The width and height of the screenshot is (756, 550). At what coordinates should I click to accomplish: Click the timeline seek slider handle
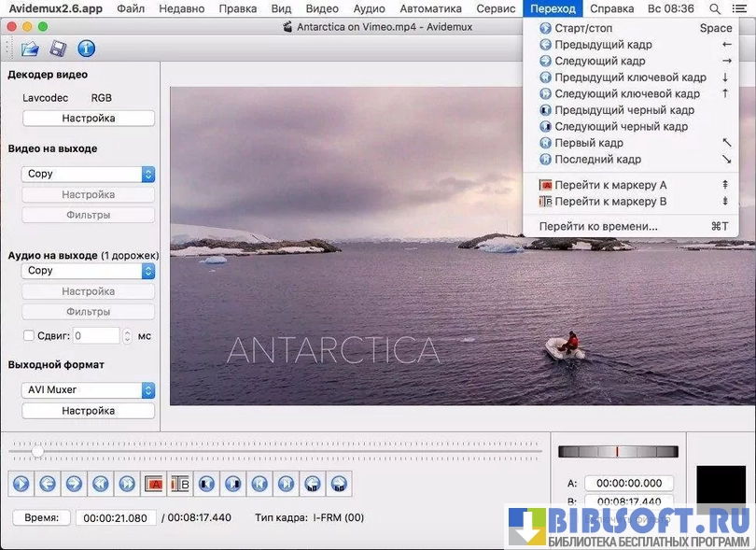click(x=37, y=452)
